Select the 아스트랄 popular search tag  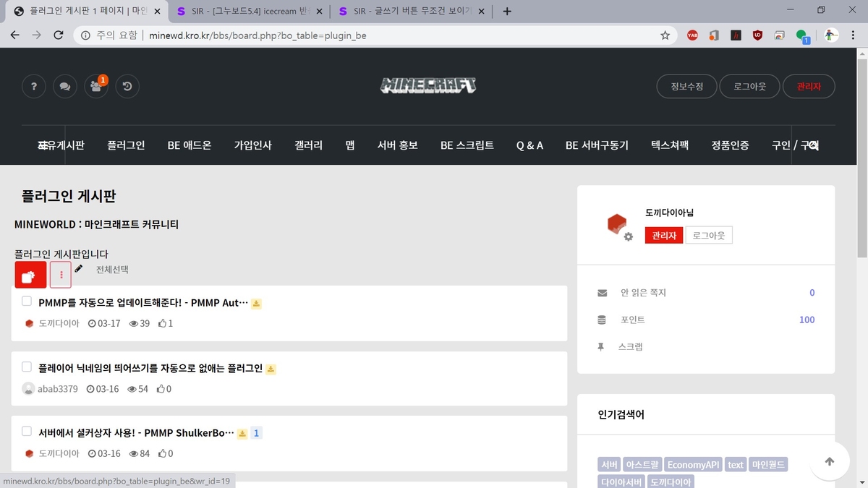click(642, 464)
